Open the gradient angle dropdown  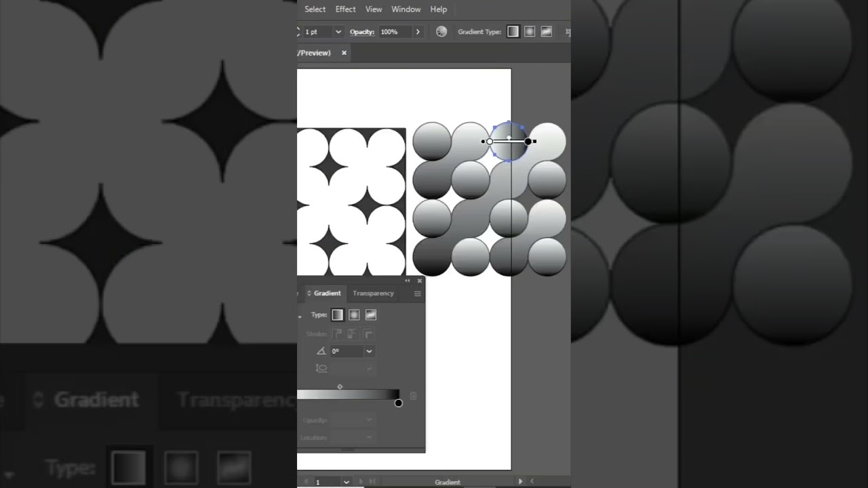point(369,351)
